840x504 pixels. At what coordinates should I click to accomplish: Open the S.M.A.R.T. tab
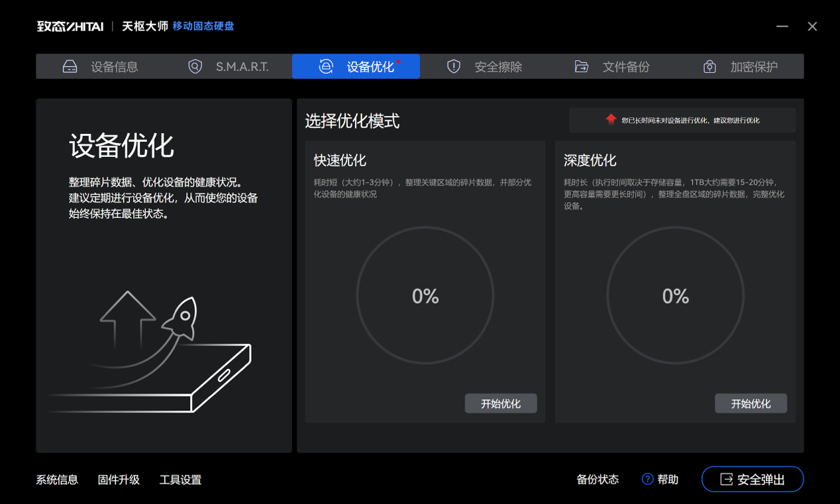pyautogui.click(x=242, y=66)
